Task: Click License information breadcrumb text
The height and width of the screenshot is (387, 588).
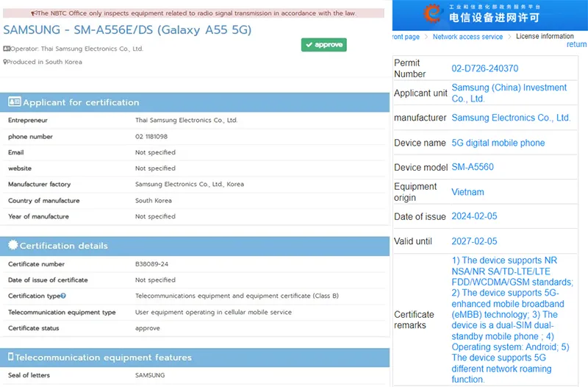Action: (x=545, y=36)
